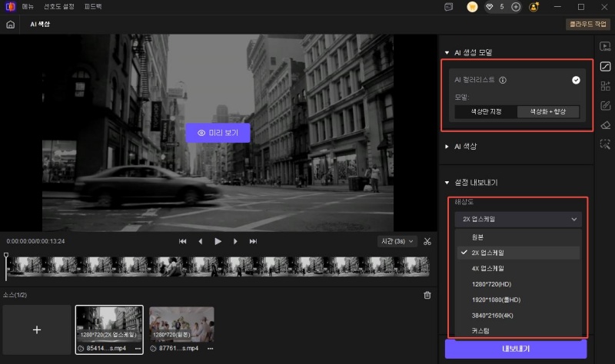Image resolution: width=615 pixels, height=364 pixels.
Task: Toggle the AI 컬러리스트 checkmark
Action: coord(576,79)
